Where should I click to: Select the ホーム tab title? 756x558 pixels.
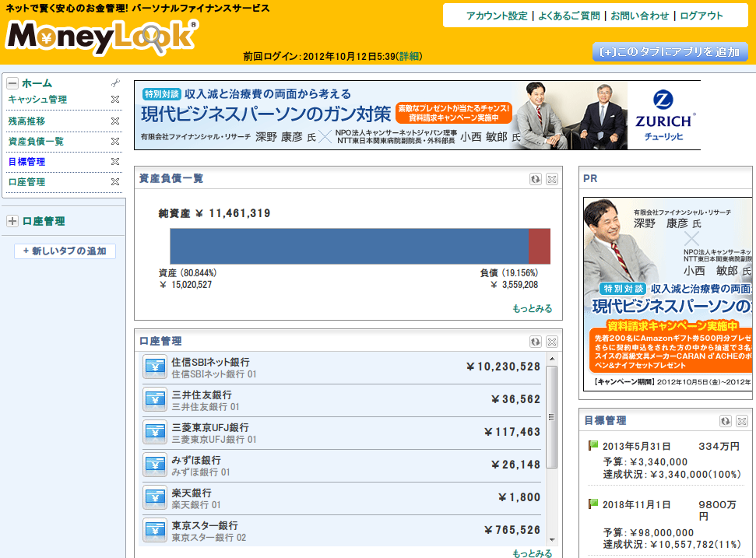[37, 83]
